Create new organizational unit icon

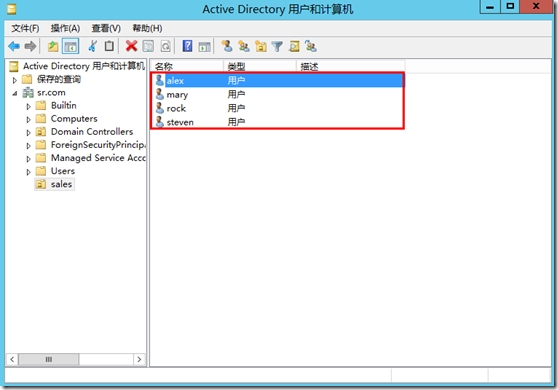[x=260, y=46]
